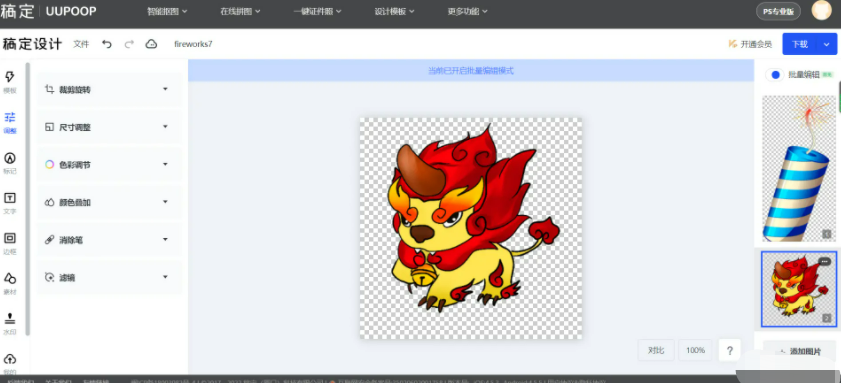Open the 素材 materials sidebar icon
The width and height of the screenshot is (841, 383).
click(x=10, y=284)
